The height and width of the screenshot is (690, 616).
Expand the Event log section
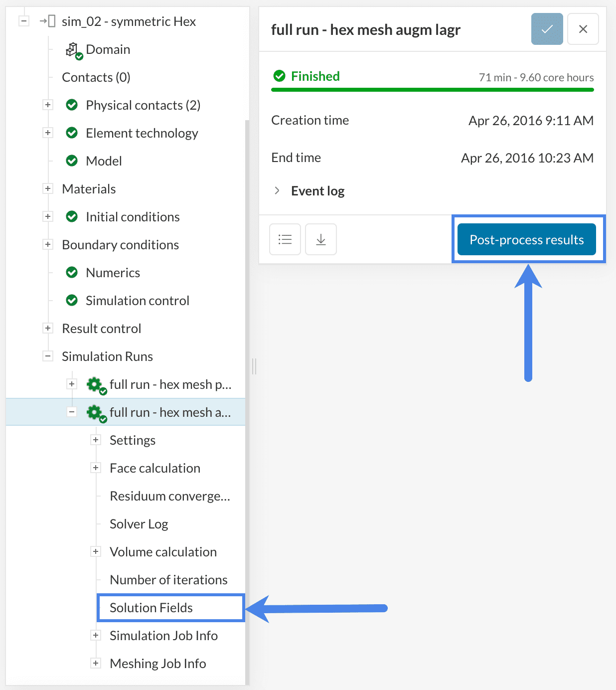(x=277, y=191)
